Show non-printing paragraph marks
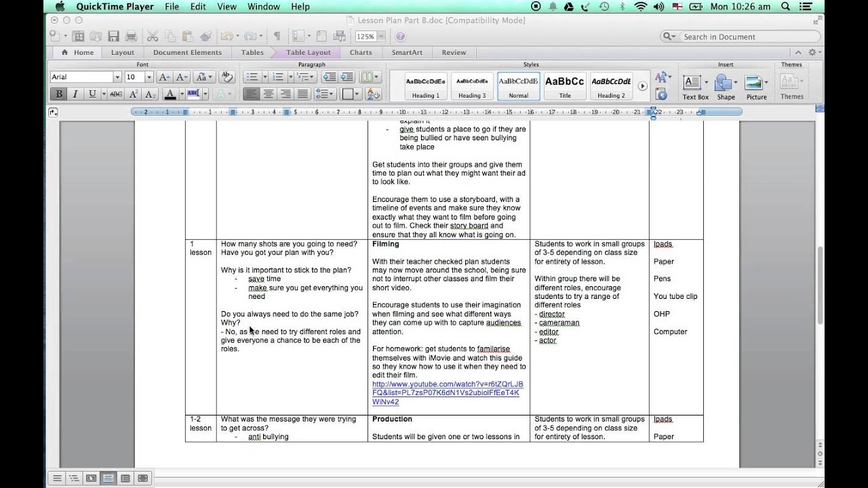Screen dimensions: 868x488 point(277,37)
